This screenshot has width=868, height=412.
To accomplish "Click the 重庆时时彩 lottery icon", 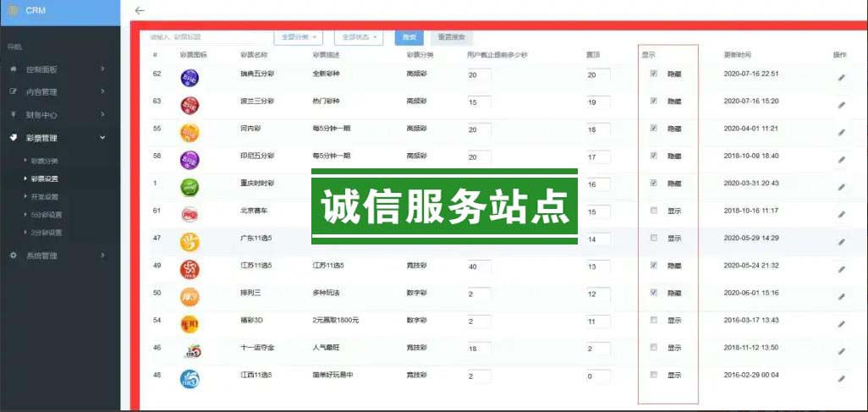I will [x=190, y=187].
